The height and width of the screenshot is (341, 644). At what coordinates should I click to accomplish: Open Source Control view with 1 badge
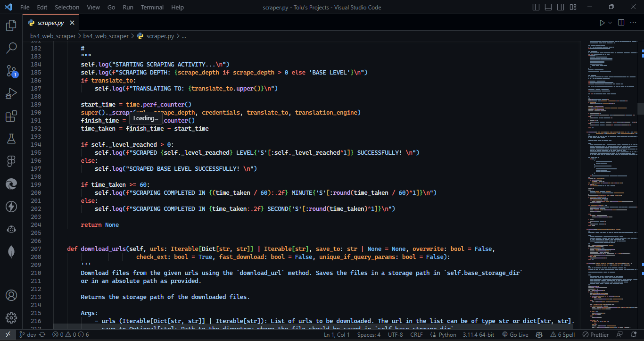(11, 71)
